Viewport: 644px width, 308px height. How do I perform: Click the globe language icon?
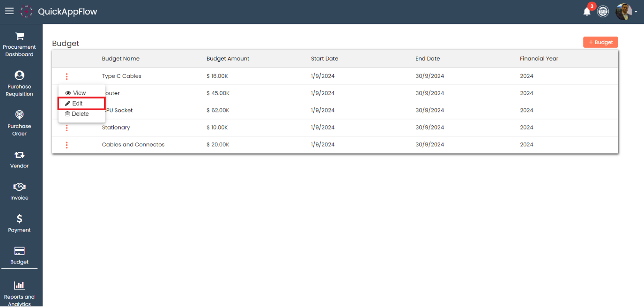603,12
